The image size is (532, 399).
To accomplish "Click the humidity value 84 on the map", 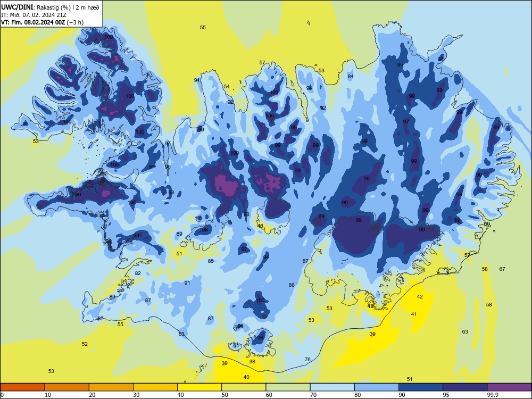I will coord(351,76).
